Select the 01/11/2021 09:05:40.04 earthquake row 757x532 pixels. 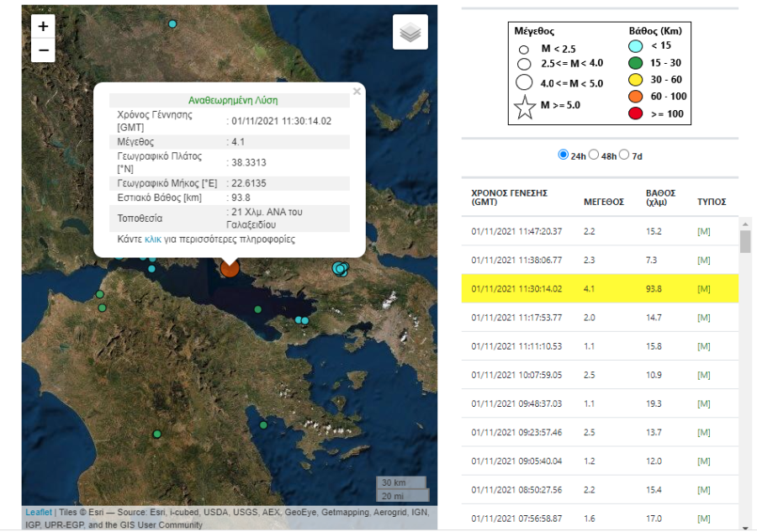[x=600, y=461]
